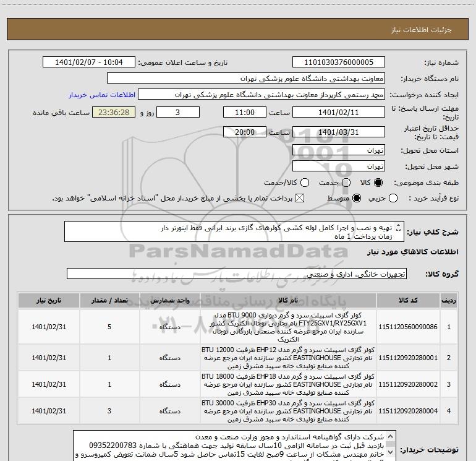Click the EHP18 18000 BTU product name
This screenshot has height=461, width=476.
coord(288,384)
